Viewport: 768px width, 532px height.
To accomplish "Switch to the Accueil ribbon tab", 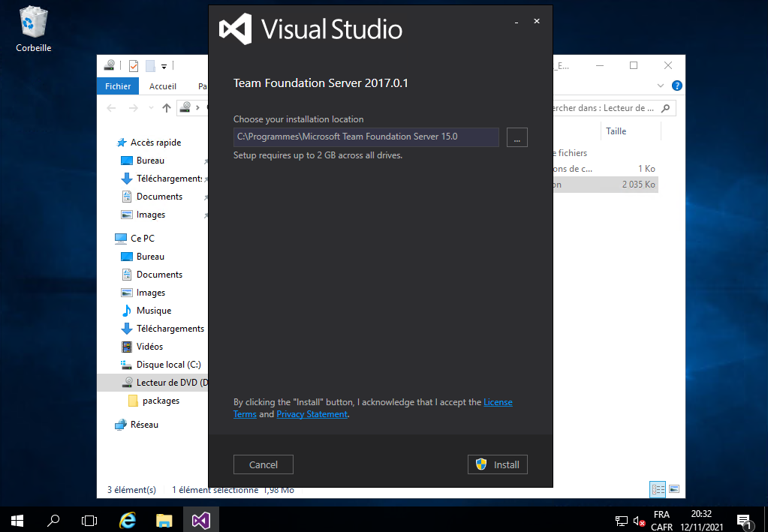I will 163,86.
